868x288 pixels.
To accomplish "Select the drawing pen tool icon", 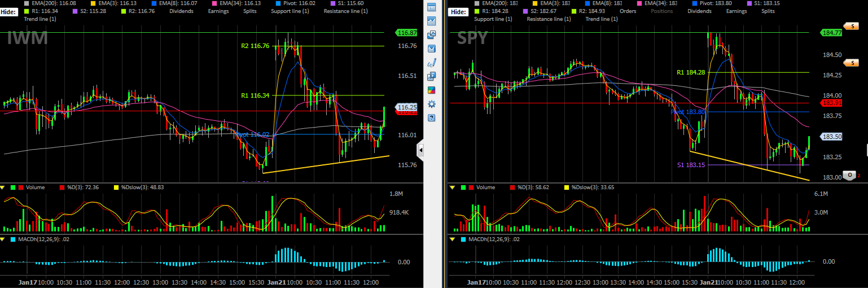I will pyautogui.click(x=432, y=63).
